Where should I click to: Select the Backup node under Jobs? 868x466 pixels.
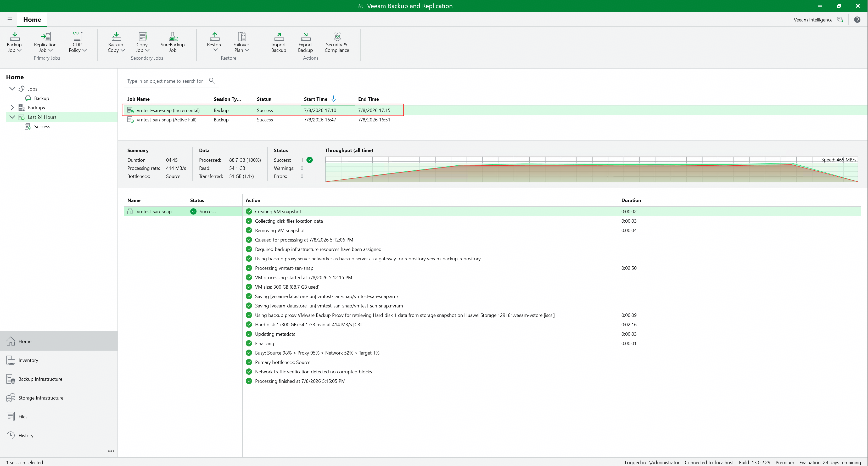[x=41, y=98]
